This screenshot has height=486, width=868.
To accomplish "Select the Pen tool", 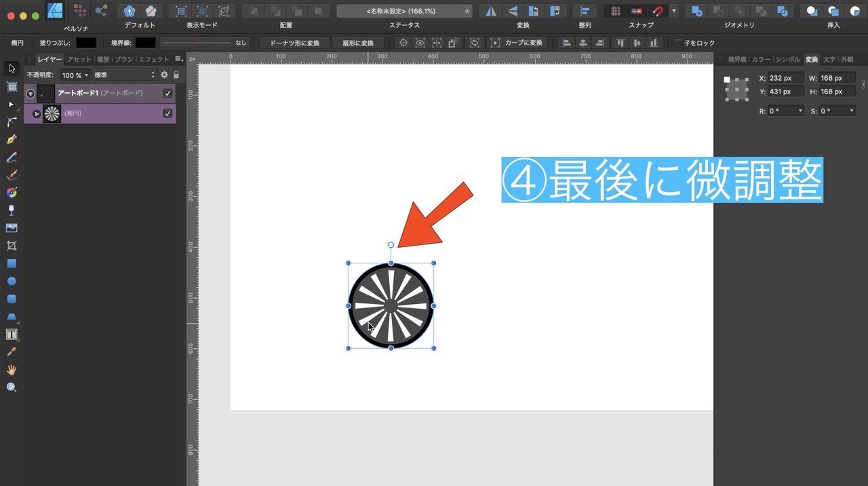I will pyautogui.click(x=12, y=140).
